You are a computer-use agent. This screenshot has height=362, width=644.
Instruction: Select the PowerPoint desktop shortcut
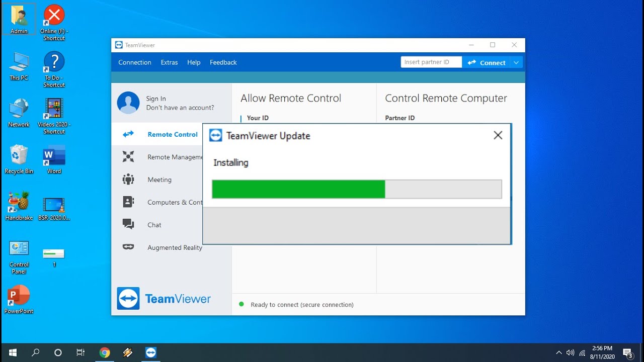tap(19, 300)
